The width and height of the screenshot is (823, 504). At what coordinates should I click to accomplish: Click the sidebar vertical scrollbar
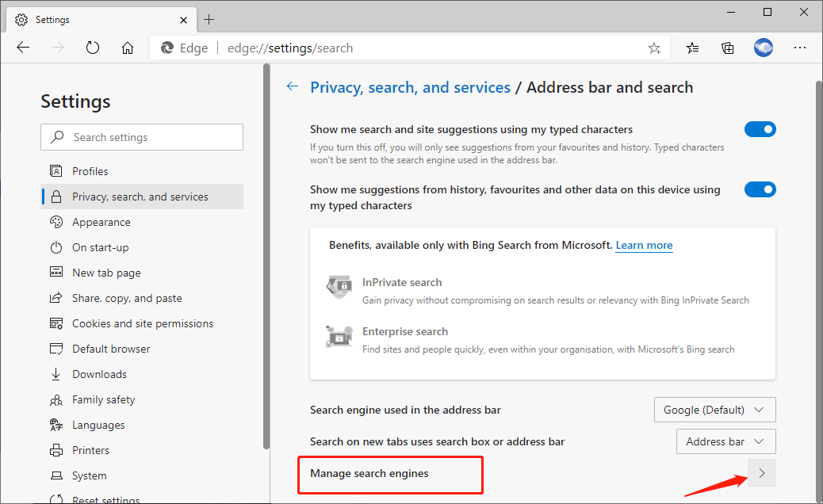pos(266,257)
